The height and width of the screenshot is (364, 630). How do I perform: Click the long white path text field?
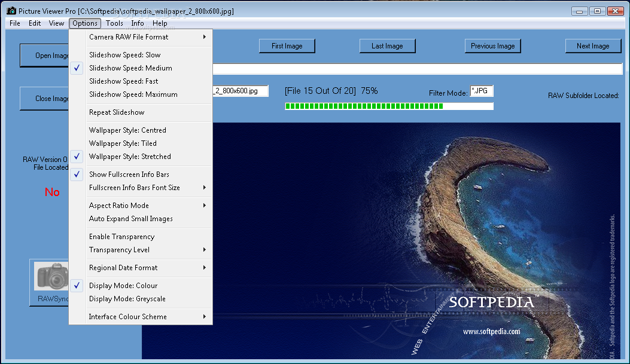(x=418, y=69)
